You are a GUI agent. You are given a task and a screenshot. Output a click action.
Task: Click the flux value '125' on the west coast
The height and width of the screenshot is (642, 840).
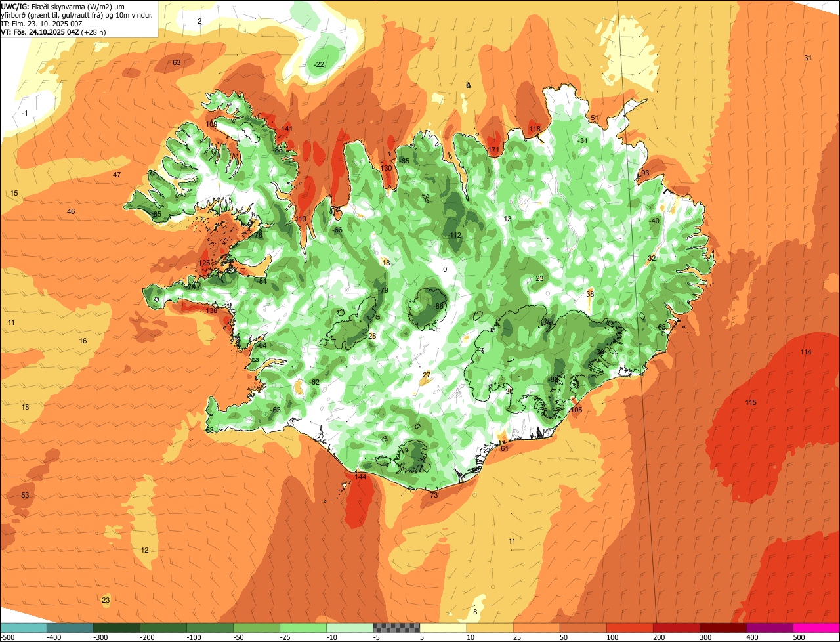pyautogui.click(x=205, y=263)
